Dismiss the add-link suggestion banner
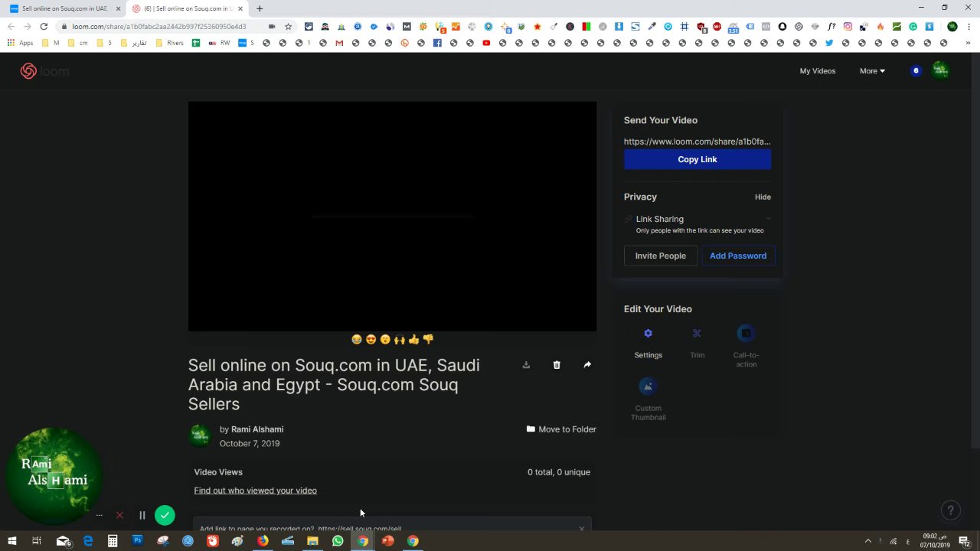 pyautogui.click(x=582, y=528)
